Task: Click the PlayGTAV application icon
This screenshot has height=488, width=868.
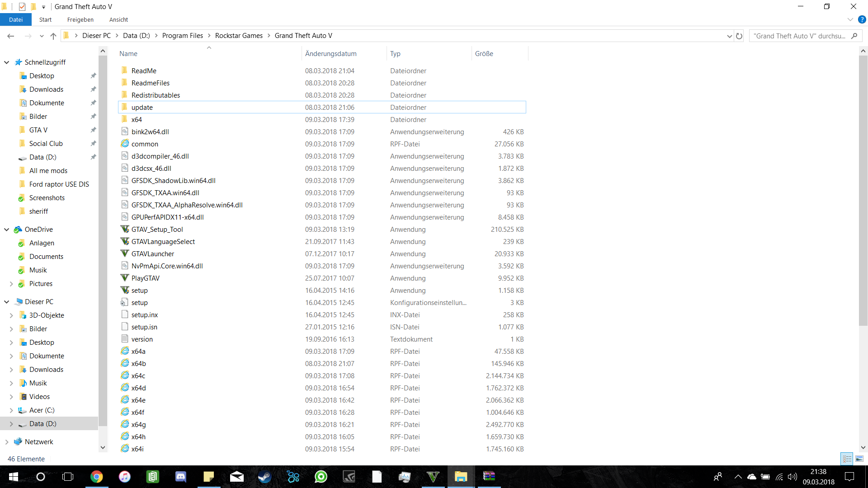Action: point(125,278)
